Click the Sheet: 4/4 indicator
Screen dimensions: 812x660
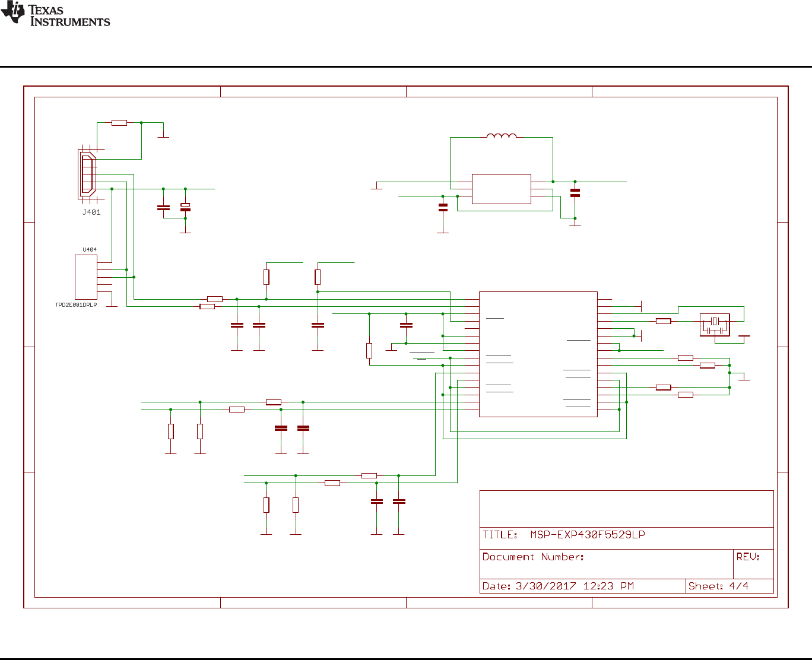click(x=718, y=586)
